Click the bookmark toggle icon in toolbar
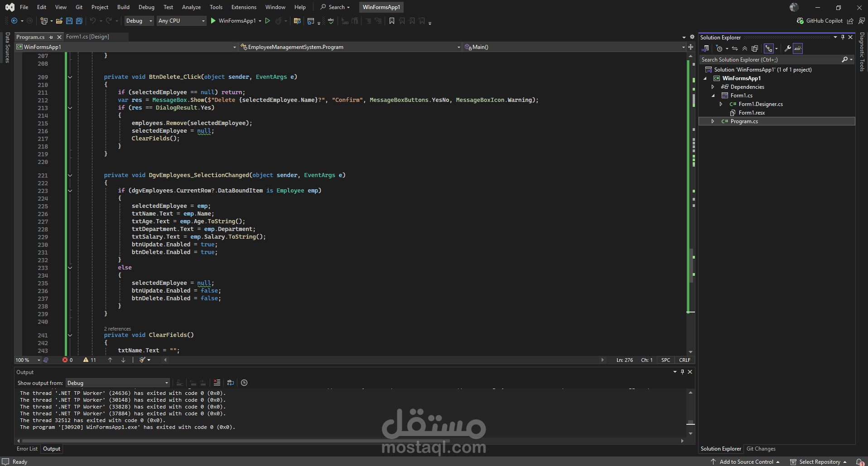Screen dimensions: 868x466 392,21
